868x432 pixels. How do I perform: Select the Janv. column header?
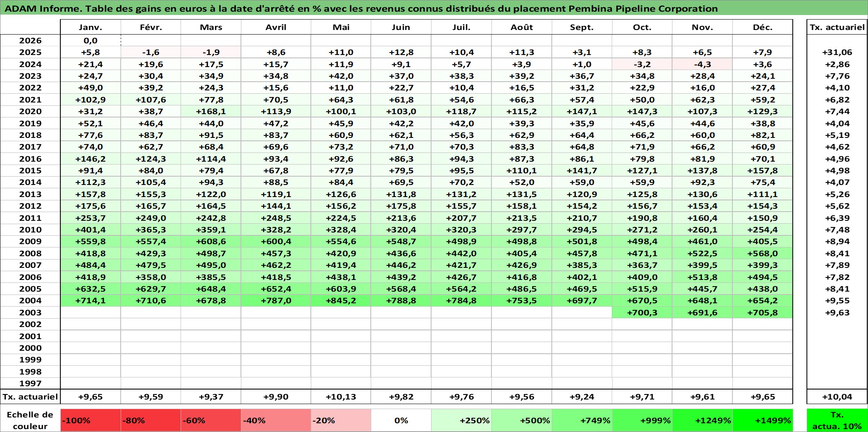click(91, 27)
